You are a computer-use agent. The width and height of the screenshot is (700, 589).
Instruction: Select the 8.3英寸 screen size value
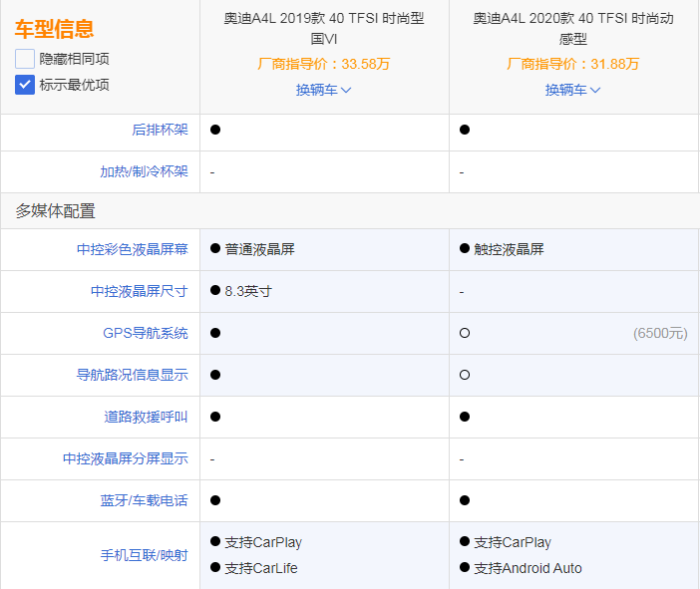248,291
